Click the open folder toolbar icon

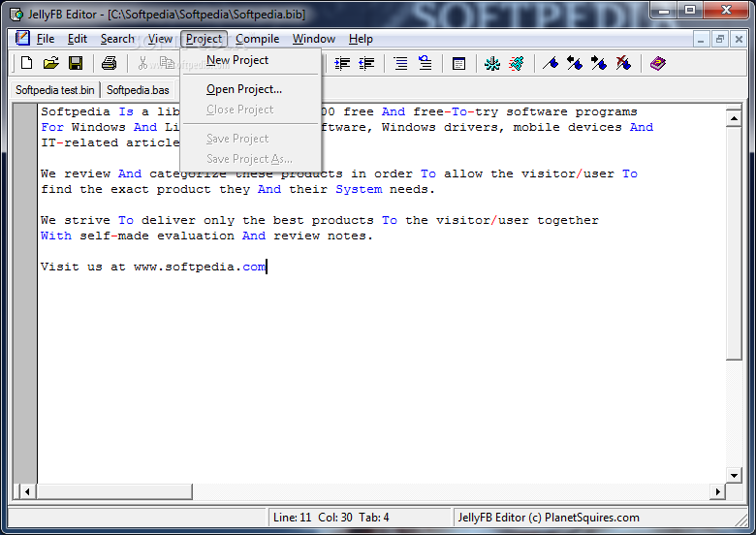coord(51,63)
